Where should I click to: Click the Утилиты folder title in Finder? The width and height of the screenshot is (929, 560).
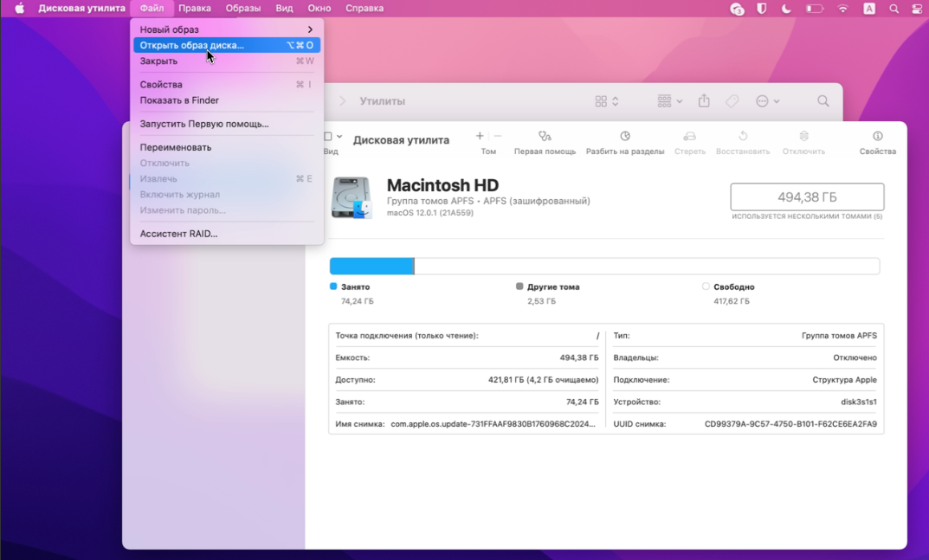pyautogui.click(x=382, y=101)
